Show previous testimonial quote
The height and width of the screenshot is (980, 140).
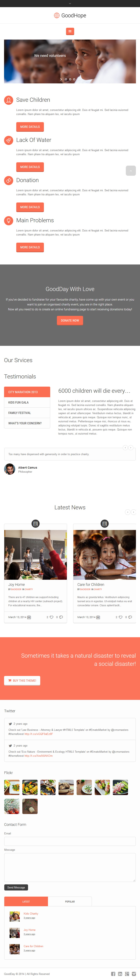[125, 447]
